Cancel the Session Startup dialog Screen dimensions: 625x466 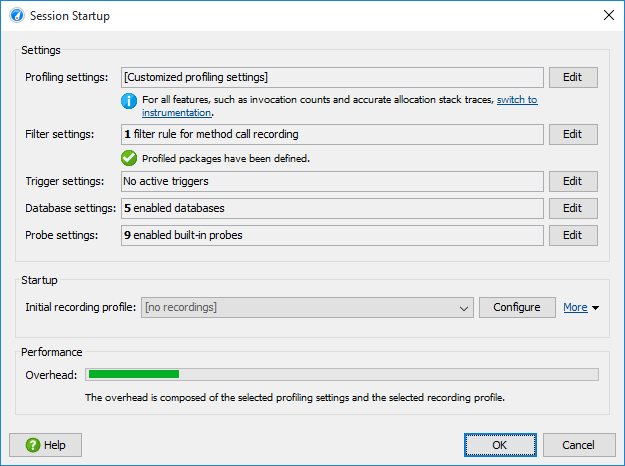579,445
